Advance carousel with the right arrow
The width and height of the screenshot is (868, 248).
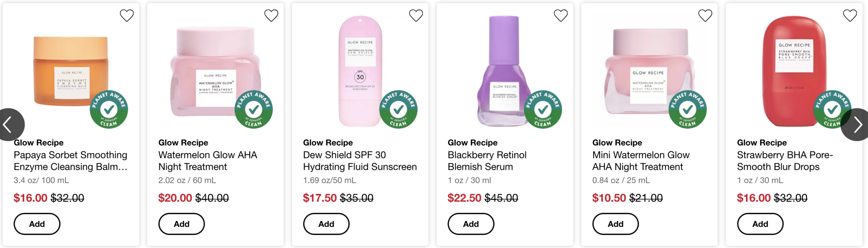click(857, 125)
